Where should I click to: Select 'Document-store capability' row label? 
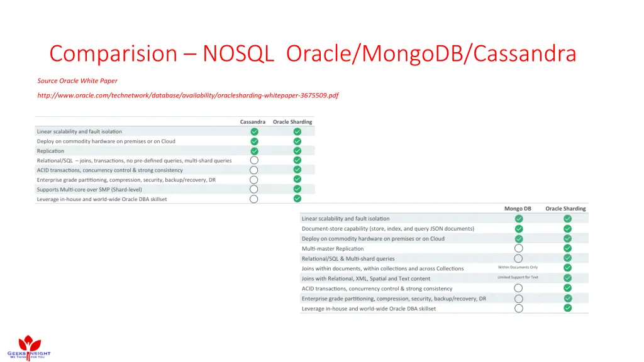pyautogui.click(x=387, y=229)
